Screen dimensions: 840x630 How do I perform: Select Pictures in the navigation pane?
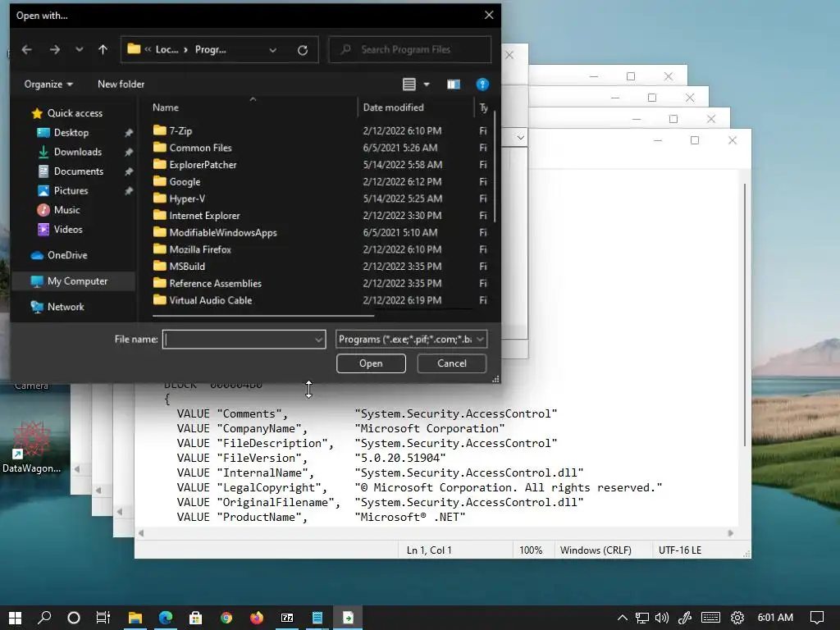pos(71,190)
